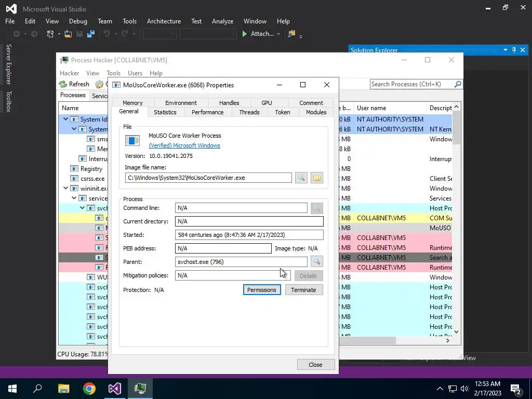Click the volume speaker tray icon

(464, 389)
